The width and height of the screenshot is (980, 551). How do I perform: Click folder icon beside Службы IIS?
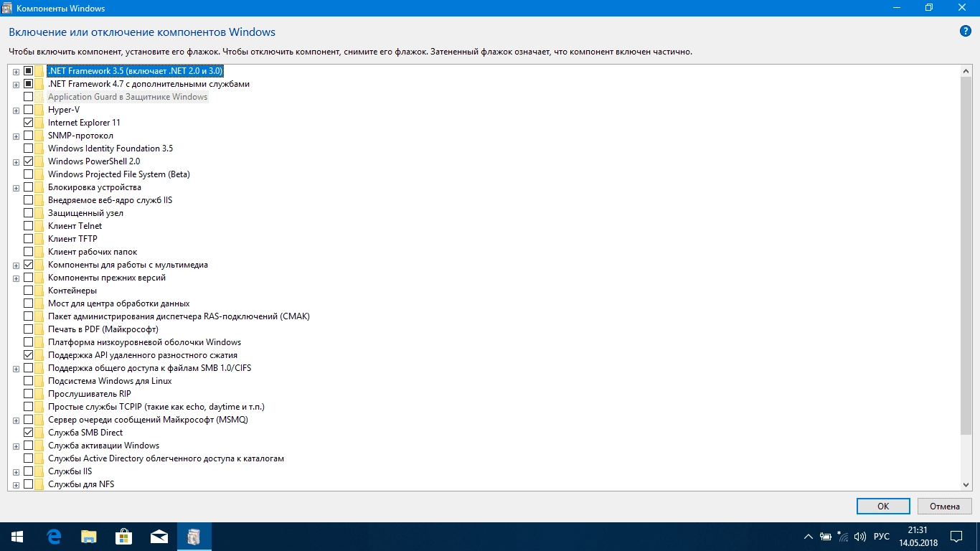pyautogui.click(x=39, y=471)
